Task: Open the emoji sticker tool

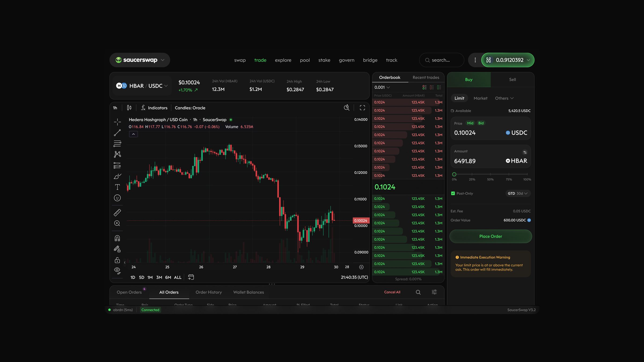Action: tap(117, 198)
